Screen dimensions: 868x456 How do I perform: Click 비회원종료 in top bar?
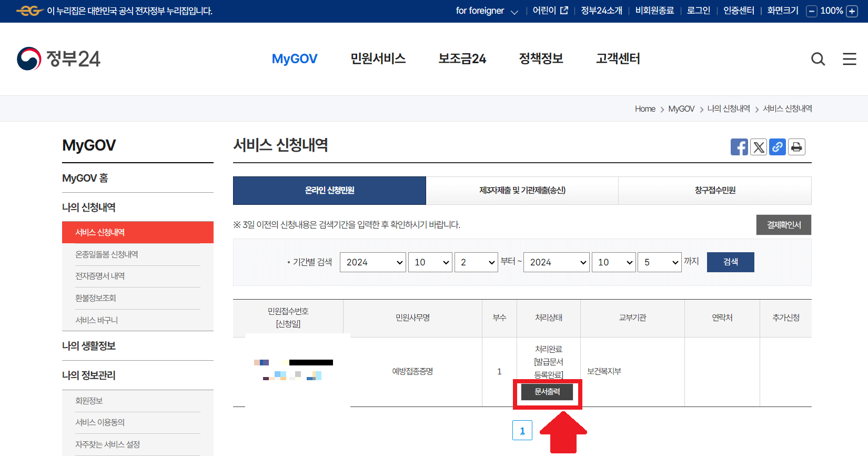tap(654, 11)
